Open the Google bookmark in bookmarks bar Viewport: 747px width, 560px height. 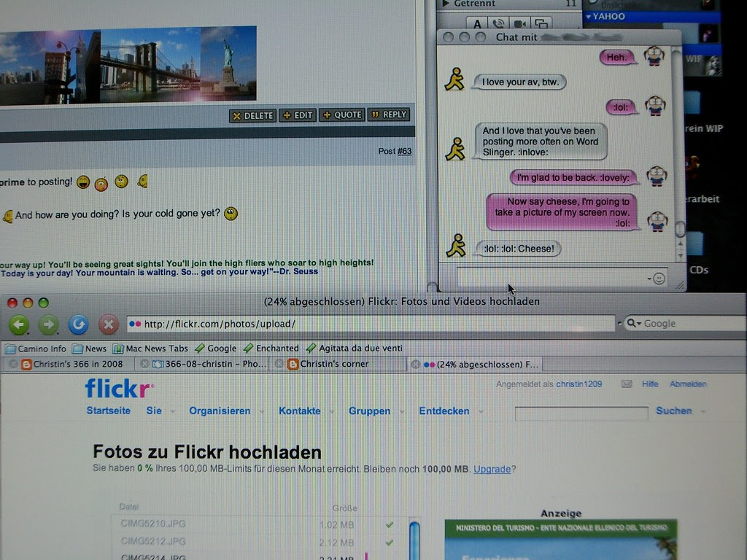[x=216, y=349]
